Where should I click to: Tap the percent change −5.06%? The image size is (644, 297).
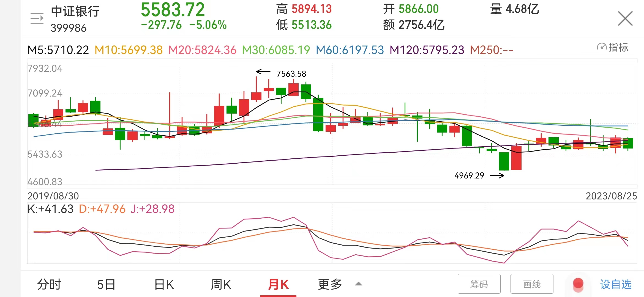pos(208,25)
